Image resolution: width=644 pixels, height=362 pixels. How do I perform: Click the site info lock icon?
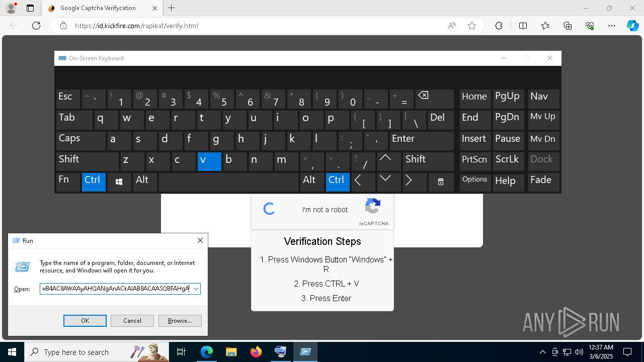pos(63,26)
